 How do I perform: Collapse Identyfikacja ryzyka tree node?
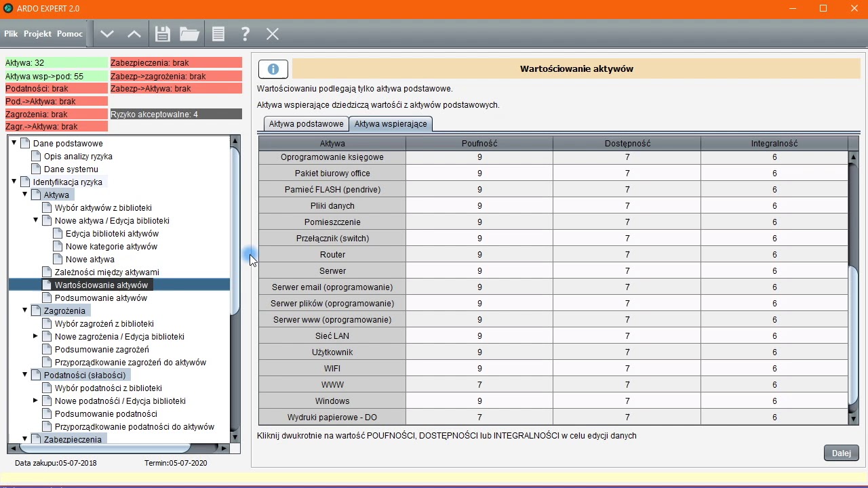pos(14,182)
